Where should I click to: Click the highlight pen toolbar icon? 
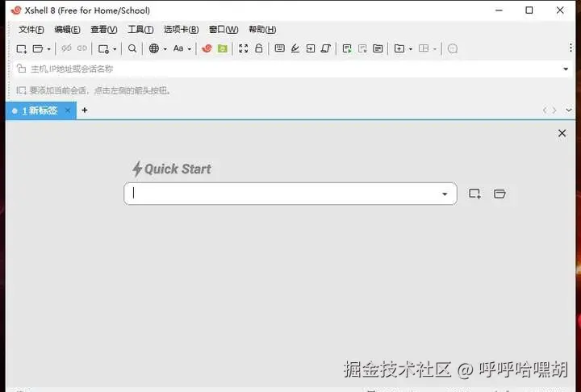pos(295,48)
